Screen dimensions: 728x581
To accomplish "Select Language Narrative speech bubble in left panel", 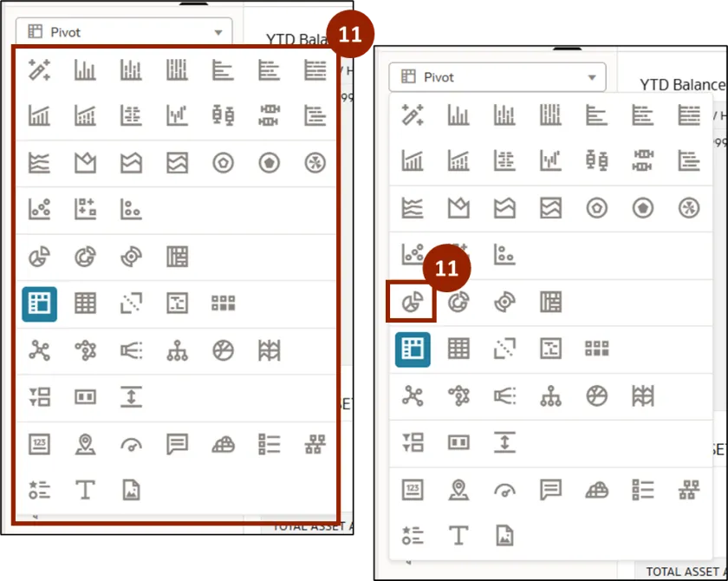I will (x=178, y=445).
